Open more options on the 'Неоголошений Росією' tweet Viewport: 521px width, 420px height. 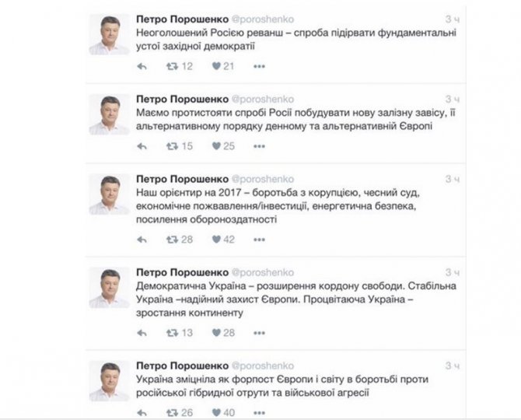[259, 66]
